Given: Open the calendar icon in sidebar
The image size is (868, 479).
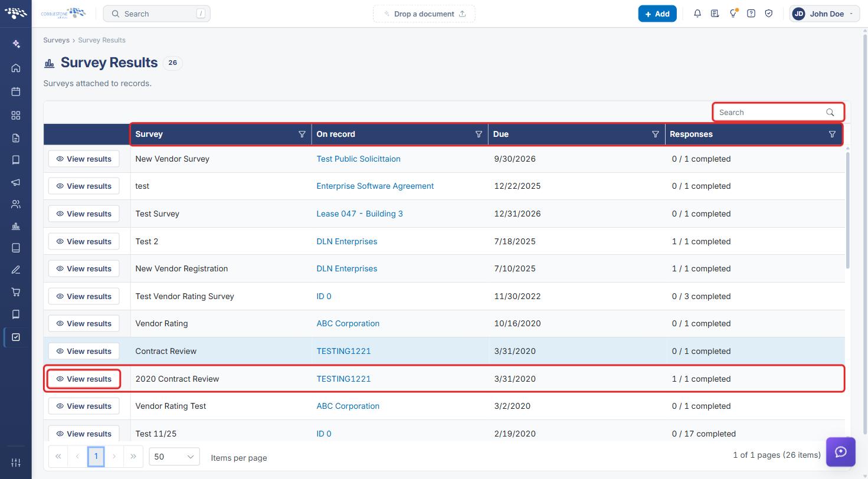Looking at the screenshot, I should [16, 91].
